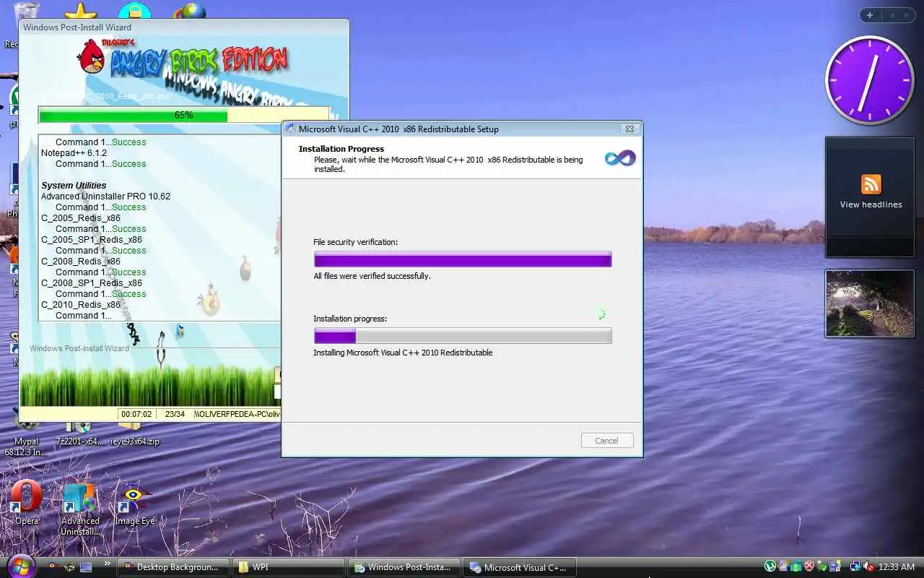Viewport: 924px width, 578px height.
Task: Click the Show Desktop quick launch icon
Action: point(86,567)
